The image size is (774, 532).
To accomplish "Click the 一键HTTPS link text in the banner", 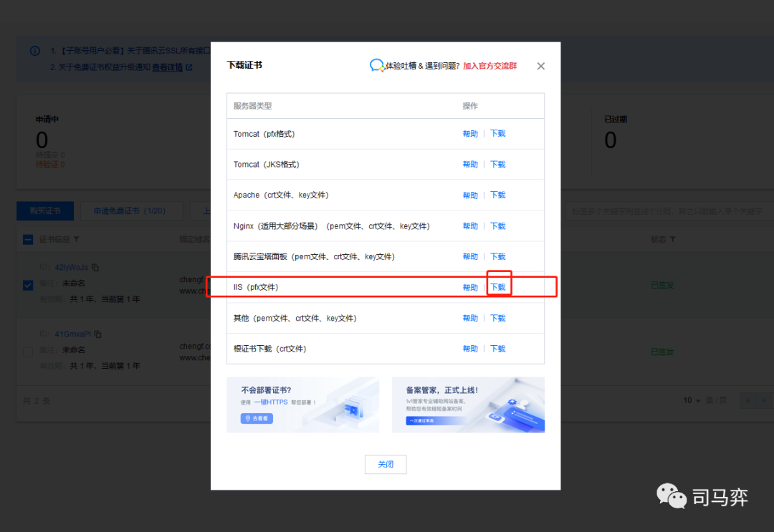I will click(x=271, y=402).
